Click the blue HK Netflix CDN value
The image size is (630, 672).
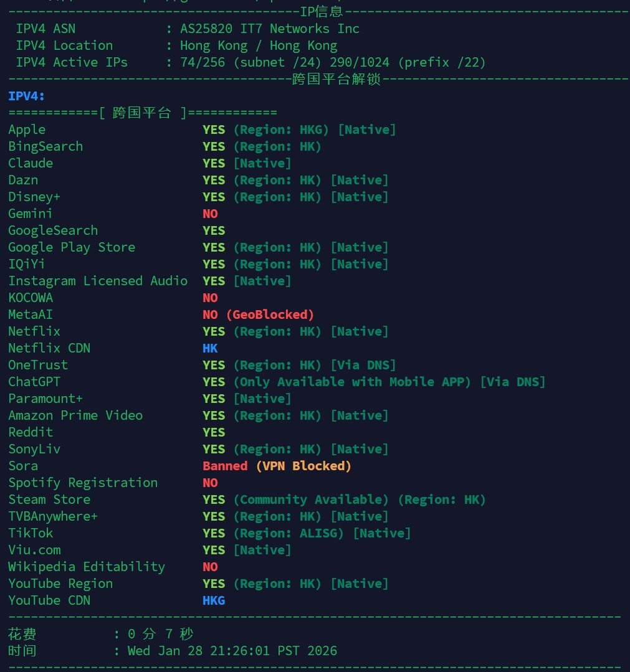tap(210, 348)
